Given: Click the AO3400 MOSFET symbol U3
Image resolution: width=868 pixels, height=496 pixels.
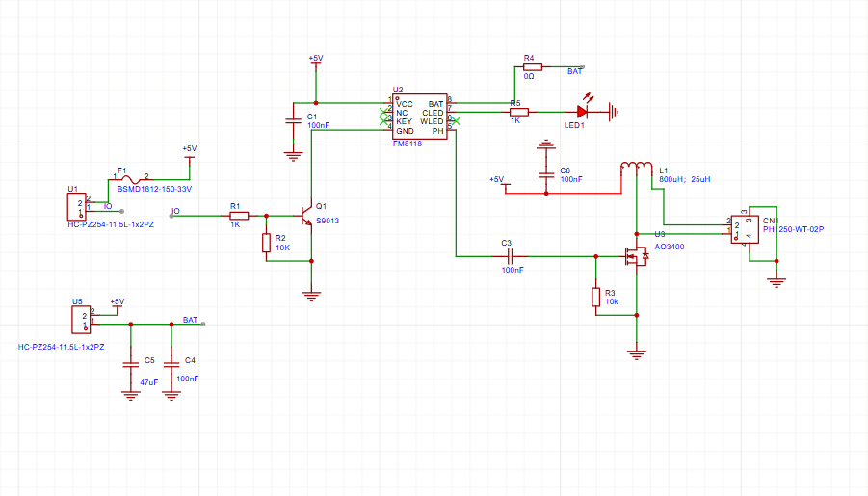Looking at the screenshot, I should click(x=634, y=256).
